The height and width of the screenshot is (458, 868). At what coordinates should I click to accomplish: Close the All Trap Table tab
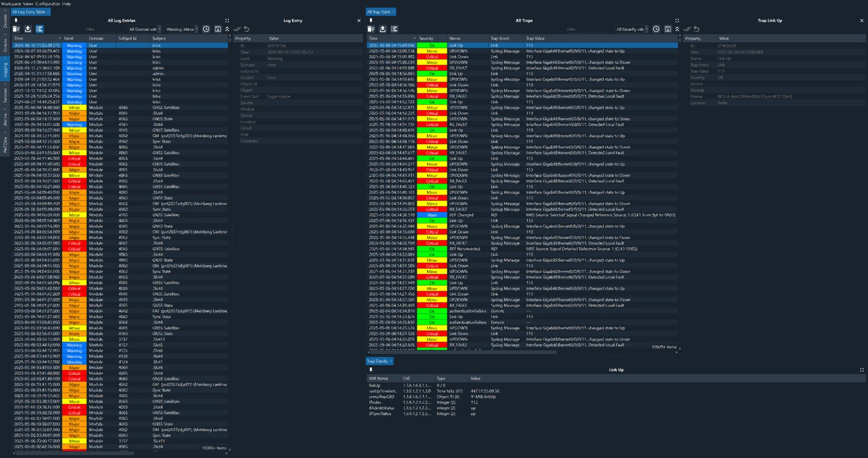(x=394, y=12)
